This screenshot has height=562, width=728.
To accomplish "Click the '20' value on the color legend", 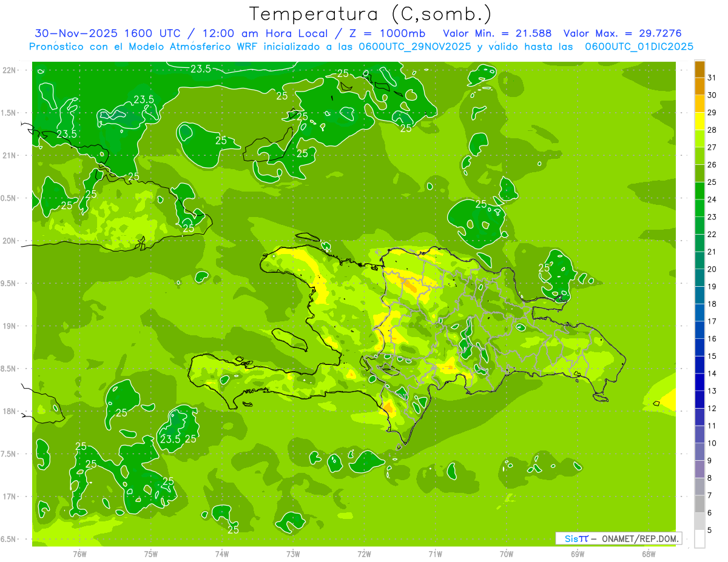I will 712,269.
